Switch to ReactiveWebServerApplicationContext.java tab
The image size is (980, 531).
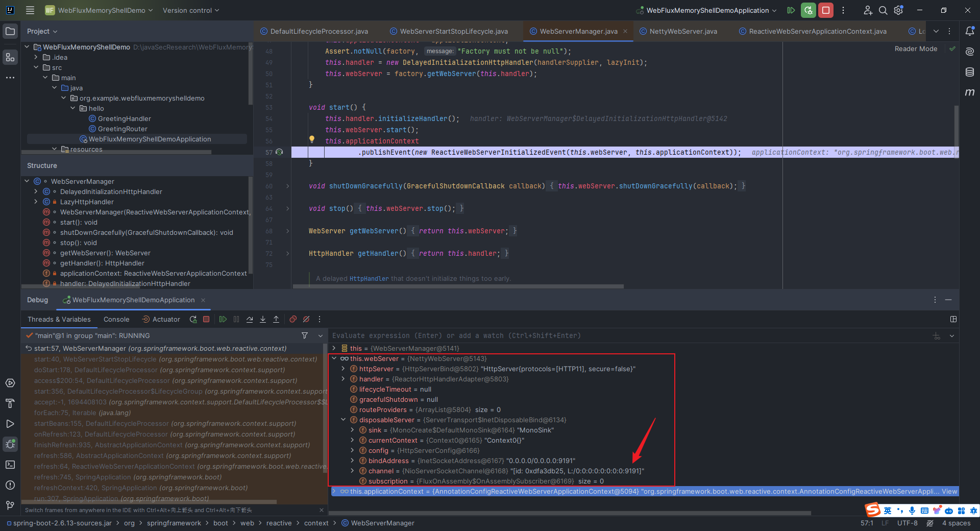click(x=813, y=31)
